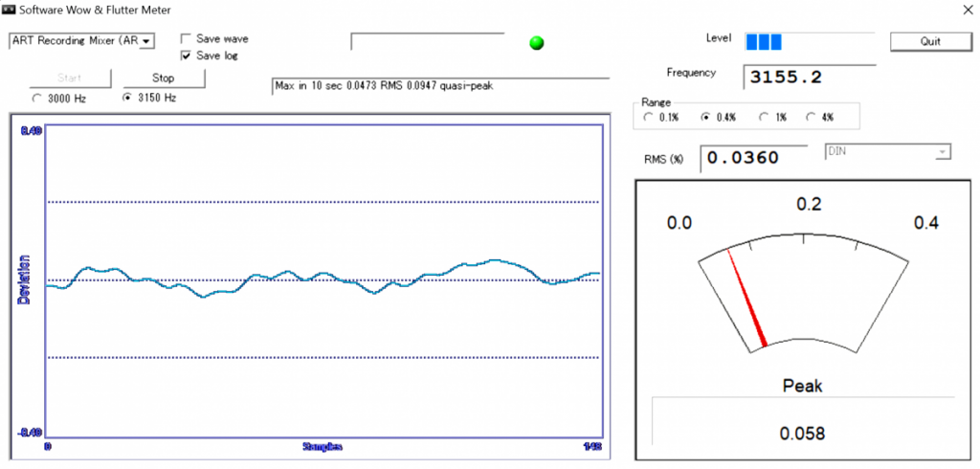This screenshot has height=469, width=980.
Task: Select the 3000 Hz radio button
Action: pyautogui.click(x=37, y=99)
